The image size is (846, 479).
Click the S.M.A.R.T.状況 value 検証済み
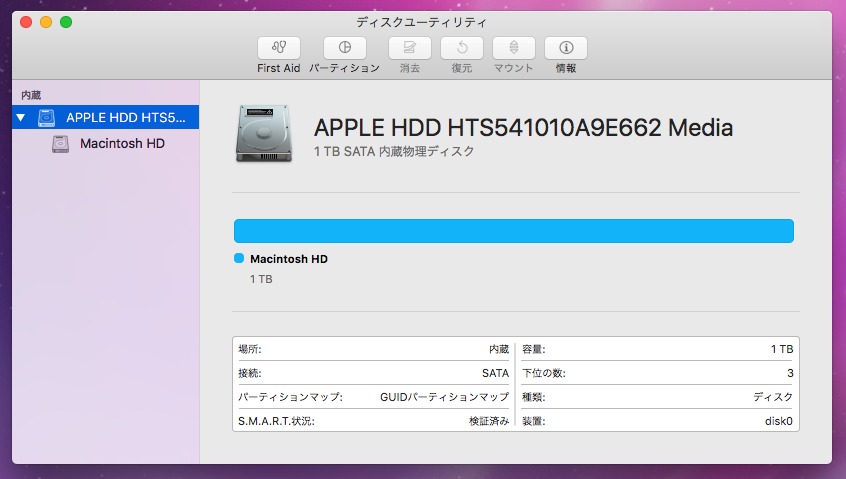489,421
